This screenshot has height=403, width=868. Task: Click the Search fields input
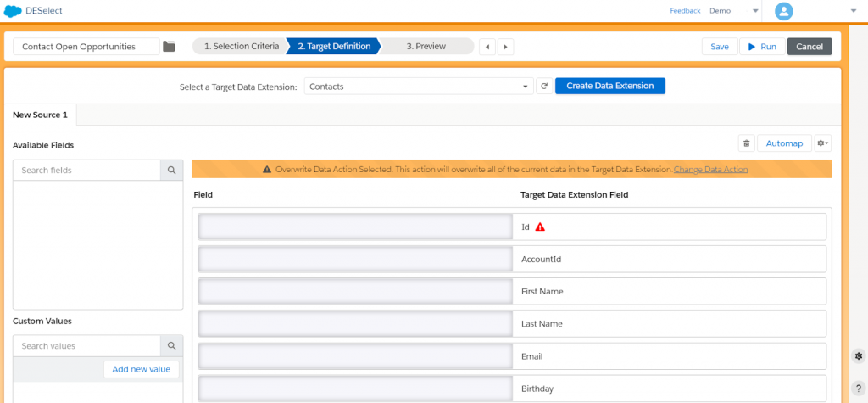coord(87,171)
